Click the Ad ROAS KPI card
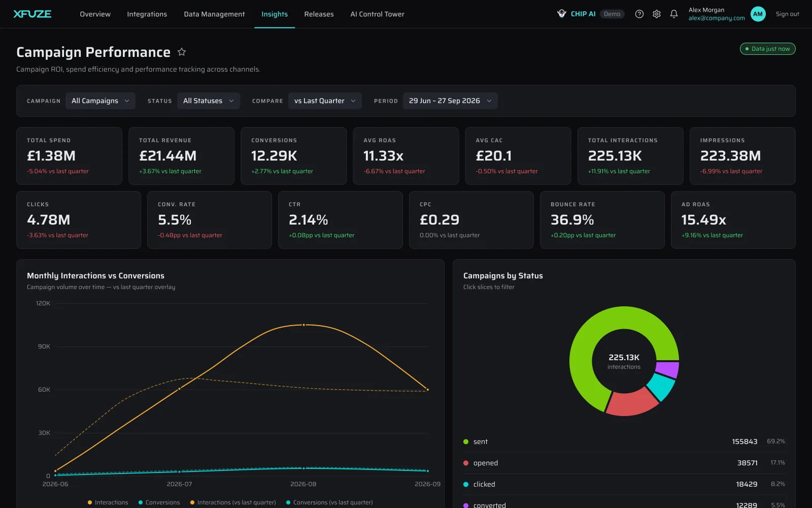 pos(733,219)
